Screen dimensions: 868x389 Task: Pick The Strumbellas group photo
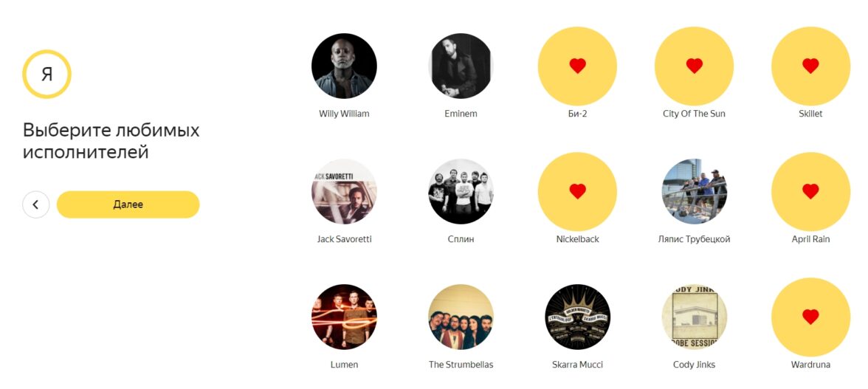(x=461, y=317)
